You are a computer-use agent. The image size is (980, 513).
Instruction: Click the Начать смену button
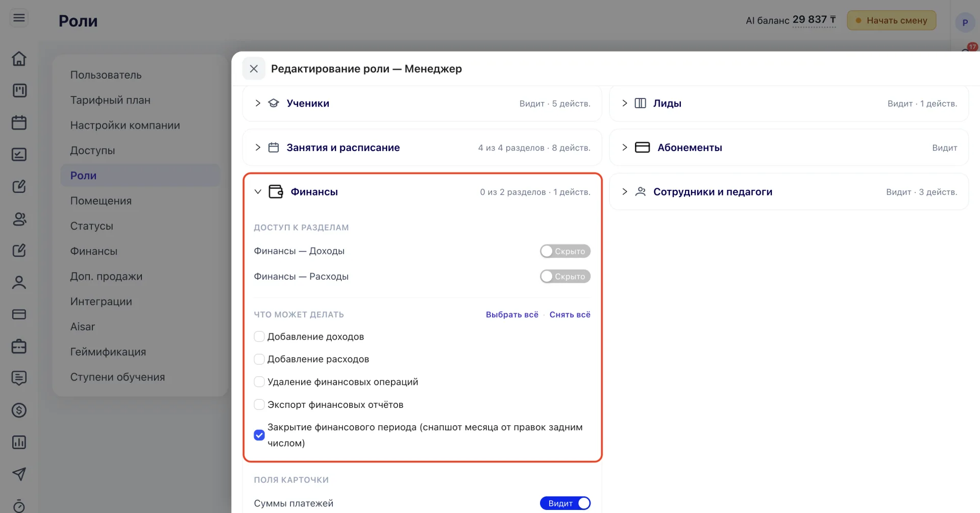(891, 20)
